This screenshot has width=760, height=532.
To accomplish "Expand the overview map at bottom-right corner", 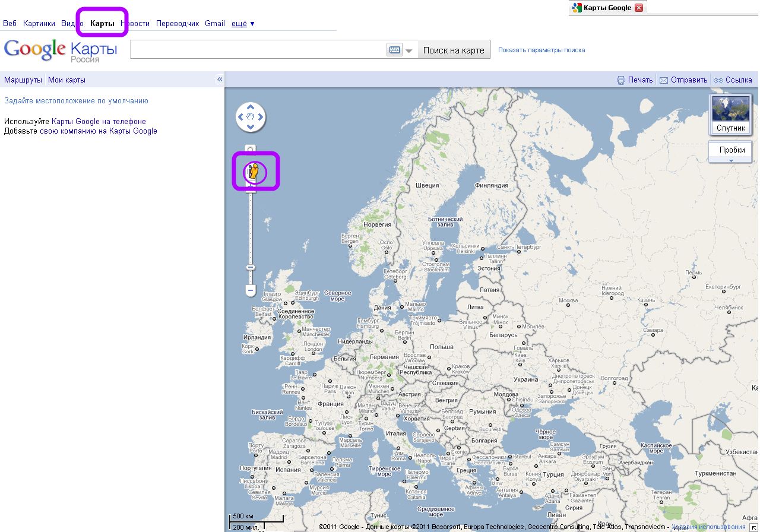I will click(754, 527).
